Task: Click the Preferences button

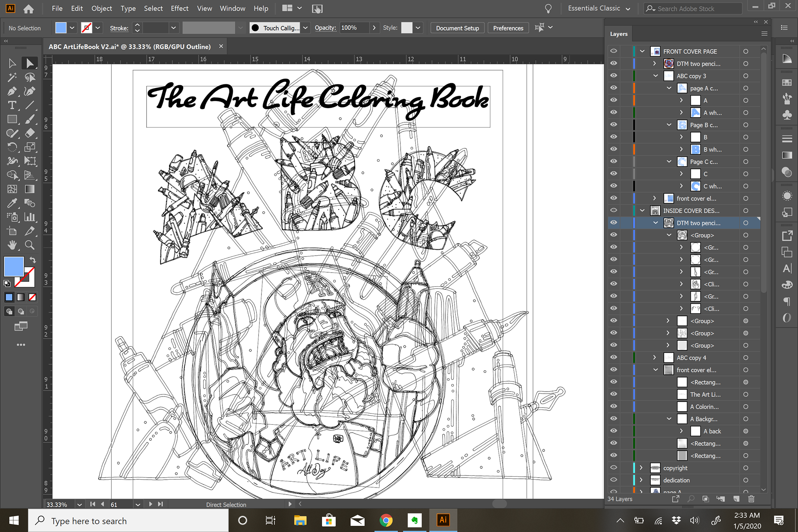Action: click(x=508, y=28)
